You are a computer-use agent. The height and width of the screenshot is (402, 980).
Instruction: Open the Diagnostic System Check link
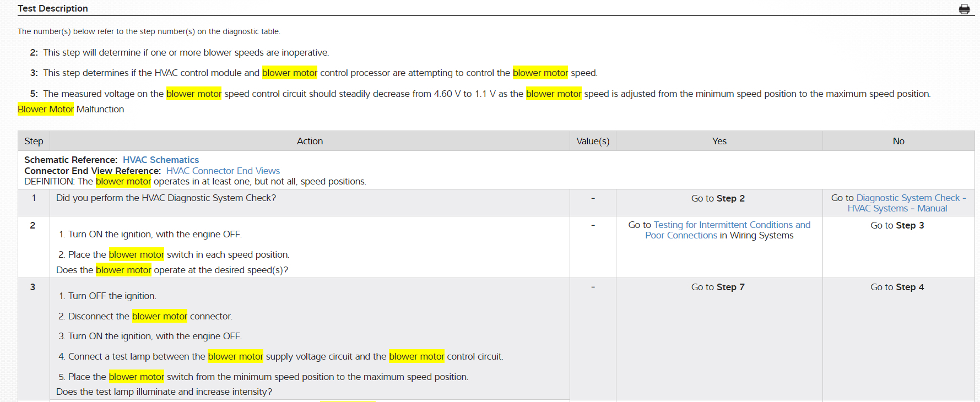tap(908, 198)
